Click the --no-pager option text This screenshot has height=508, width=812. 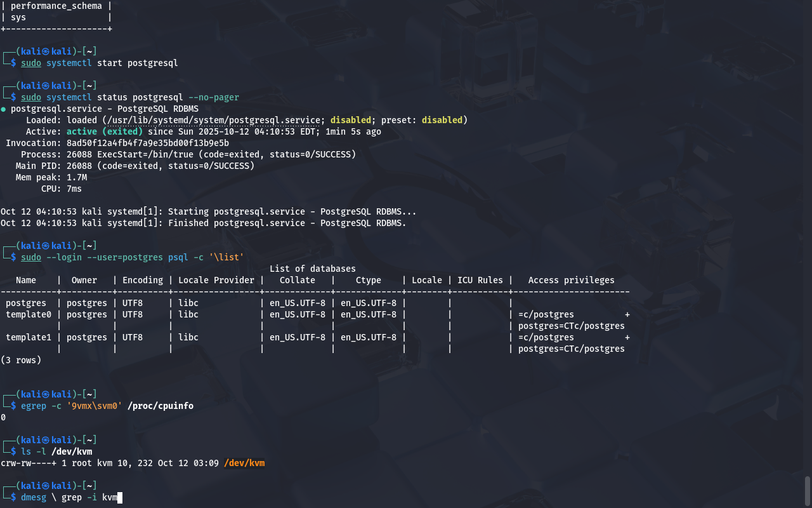click(x=214, y=98)
